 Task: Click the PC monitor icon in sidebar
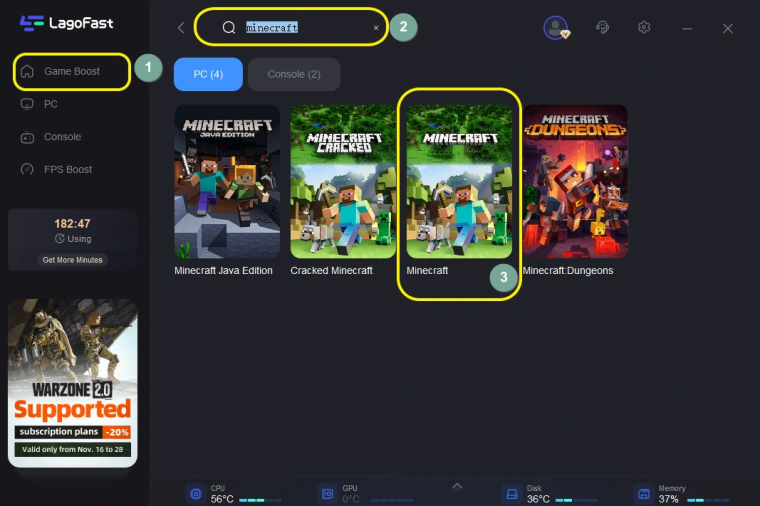point(27,104)
